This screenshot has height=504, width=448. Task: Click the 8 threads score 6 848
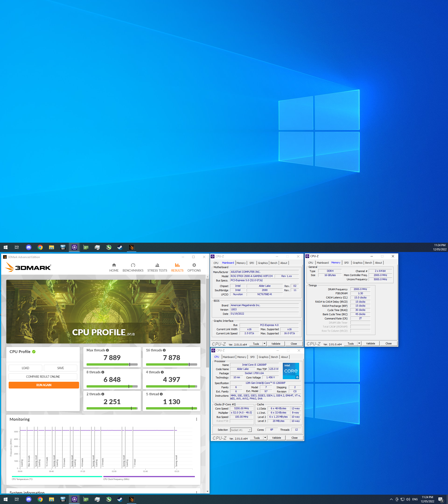point(112,379)
